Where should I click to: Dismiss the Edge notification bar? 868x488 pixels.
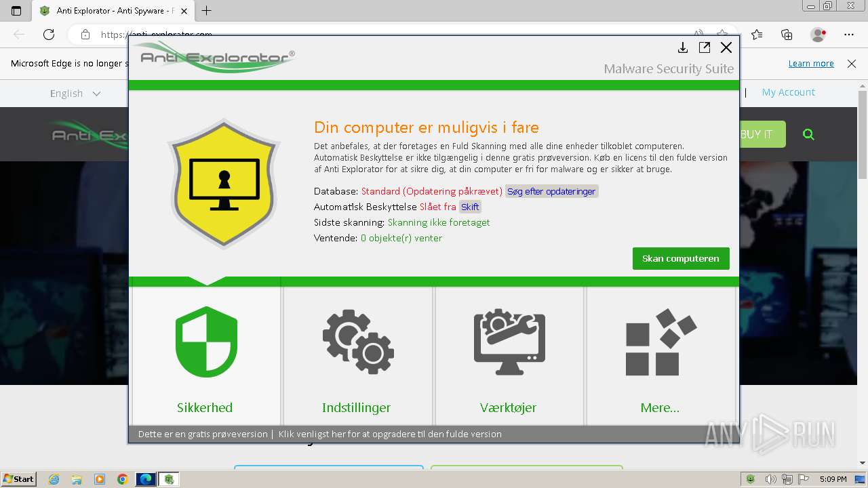point(852,63)
